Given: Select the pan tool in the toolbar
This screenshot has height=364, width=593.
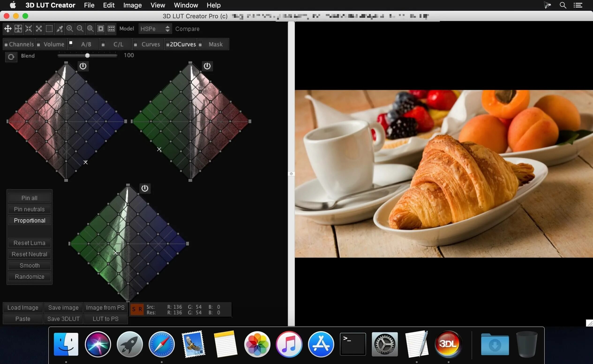Looking at the screenshot, I should click(8, 28).
